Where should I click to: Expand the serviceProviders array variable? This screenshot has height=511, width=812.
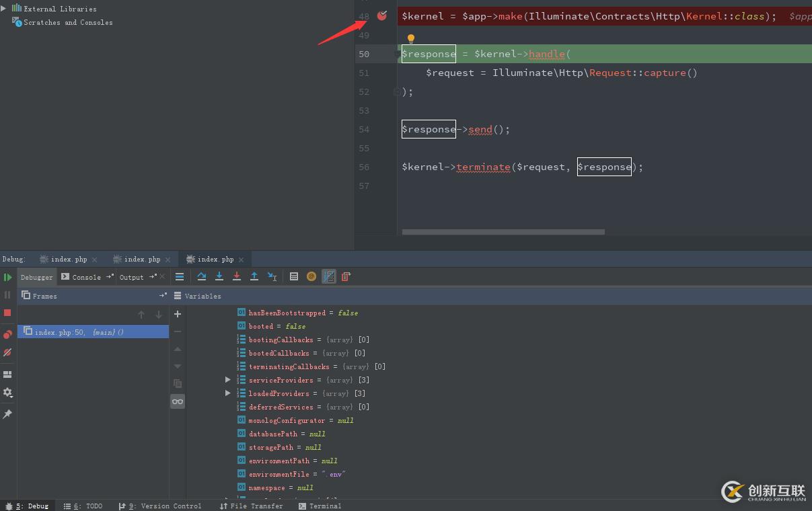click(228, 380)
